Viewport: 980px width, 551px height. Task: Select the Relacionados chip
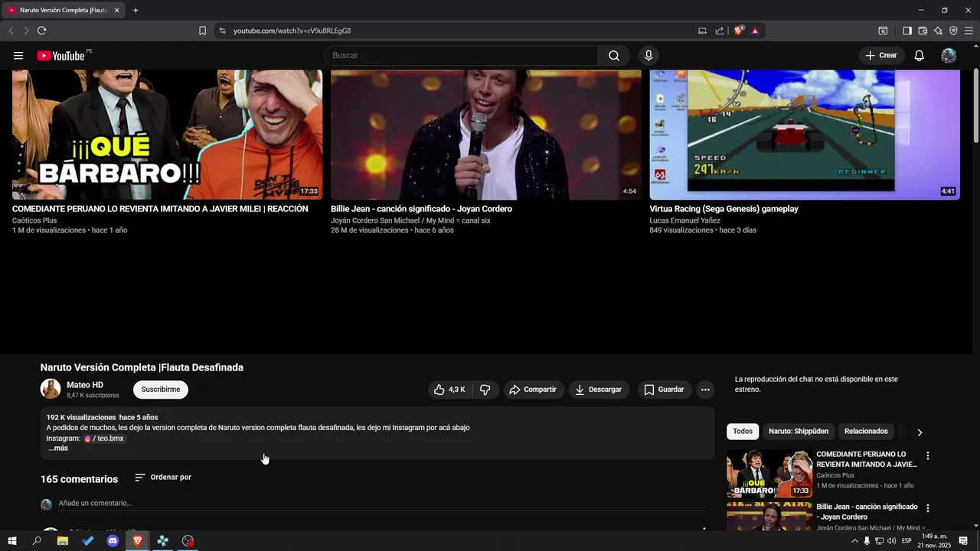tap(866, 432)
